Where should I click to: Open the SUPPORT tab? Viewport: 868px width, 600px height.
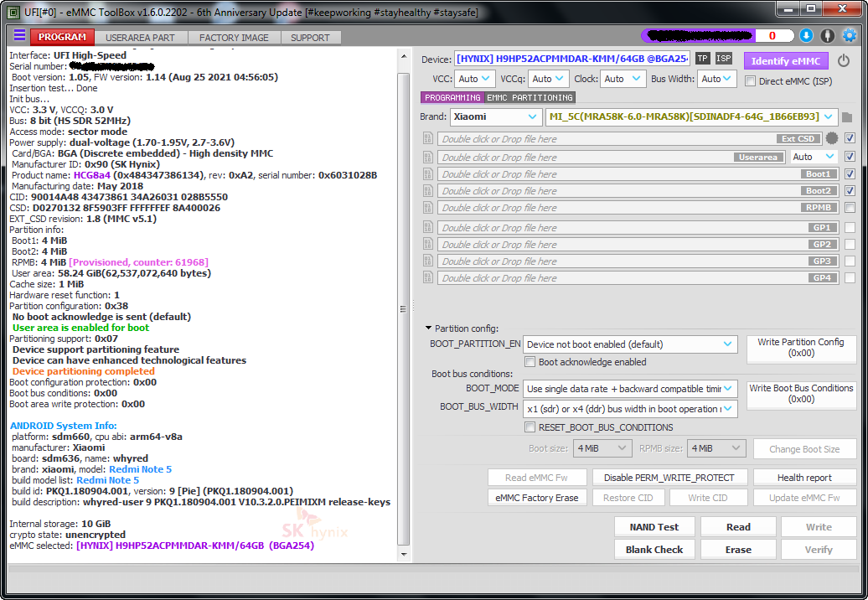310,38
